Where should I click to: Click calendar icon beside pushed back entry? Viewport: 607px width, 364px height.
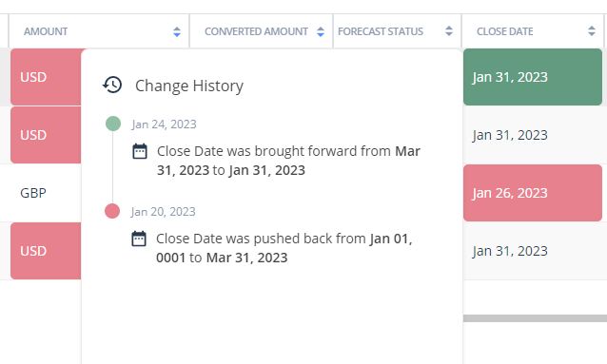(x=139, y=239)
